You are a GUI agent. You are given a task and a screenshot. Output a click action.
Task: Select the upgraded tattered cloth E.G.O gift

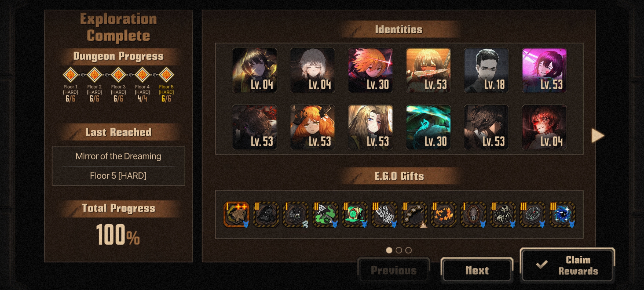[236, 215]
